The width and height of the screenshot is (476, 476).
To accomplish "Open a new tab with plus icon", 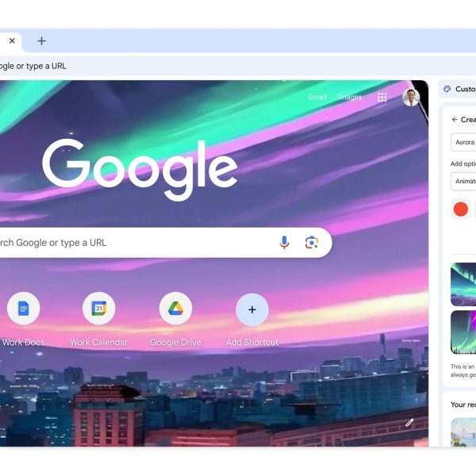I will pyautogui.click(x=41, y=41).
